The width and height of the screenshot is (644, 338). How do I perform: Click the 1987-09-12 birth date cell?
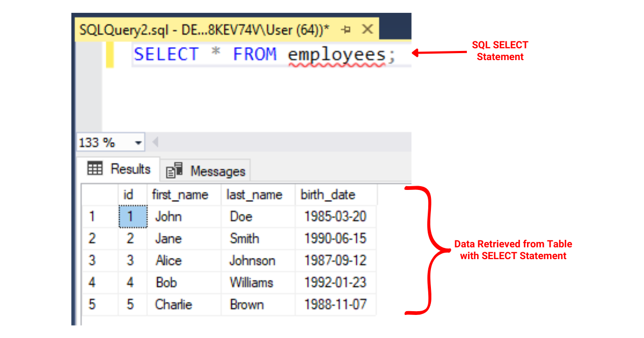336,261
